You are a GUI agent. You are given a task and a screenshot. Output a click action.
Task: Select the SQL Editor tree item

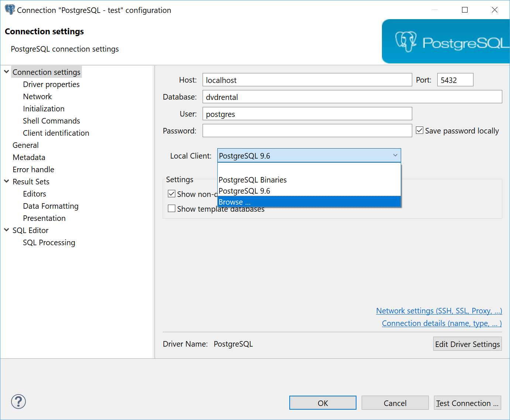pyautogui.click(x=30, y=230)
